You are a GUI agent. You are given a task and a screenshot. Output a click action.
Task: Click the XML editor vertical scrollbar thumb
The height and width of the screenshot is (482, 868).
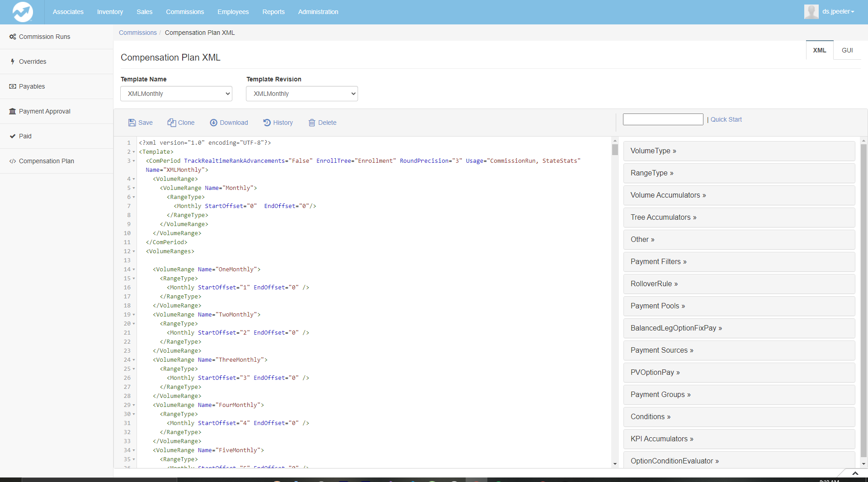(615, 150)
